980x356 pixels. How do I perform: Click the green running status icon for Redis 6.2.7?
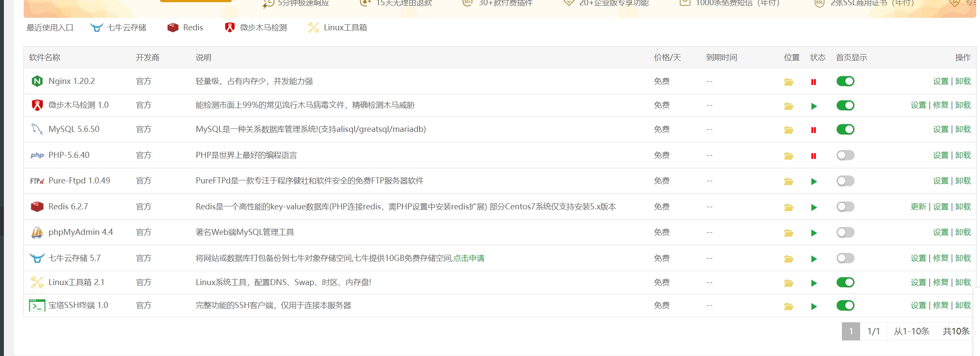(814, 208)
